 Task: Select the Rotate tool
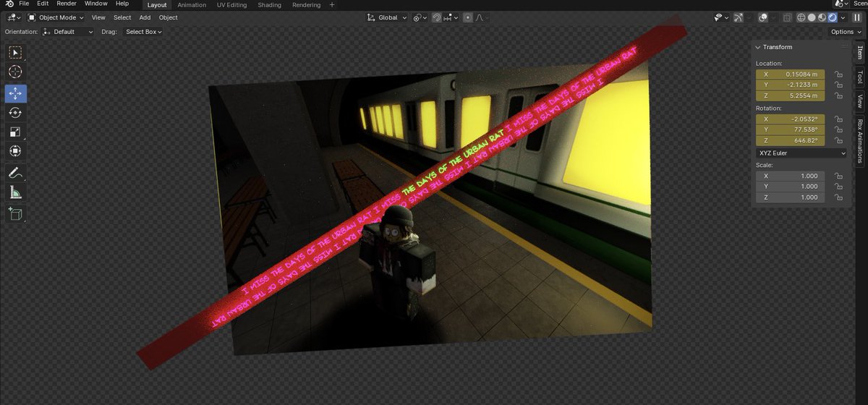pos(15,113)
